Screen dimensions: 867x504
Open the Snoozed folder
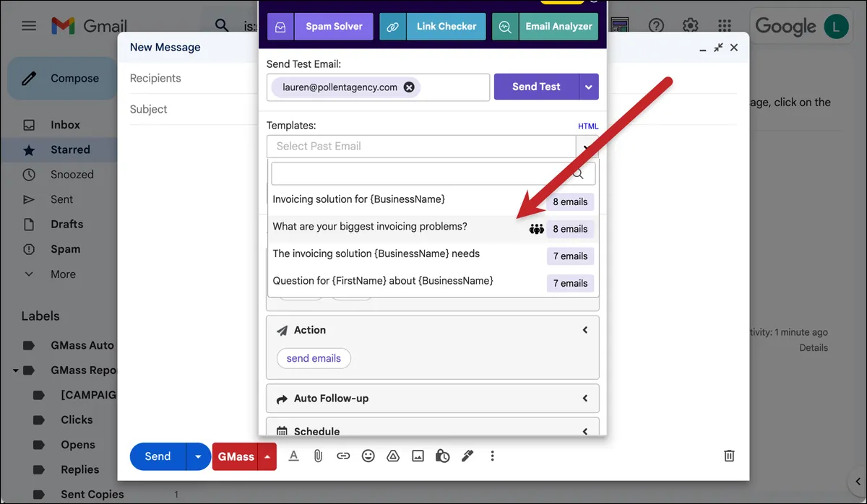(72, 175)
